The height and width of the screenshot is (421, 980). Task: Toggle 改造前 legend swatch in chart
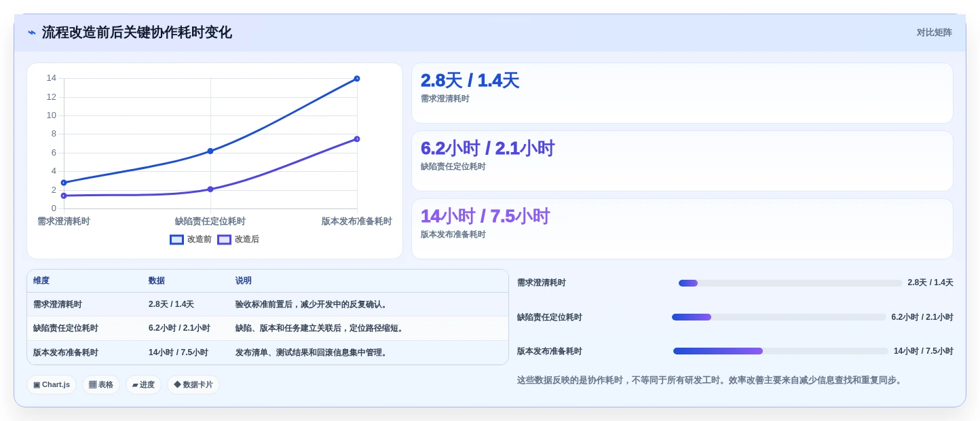point(176,240)
